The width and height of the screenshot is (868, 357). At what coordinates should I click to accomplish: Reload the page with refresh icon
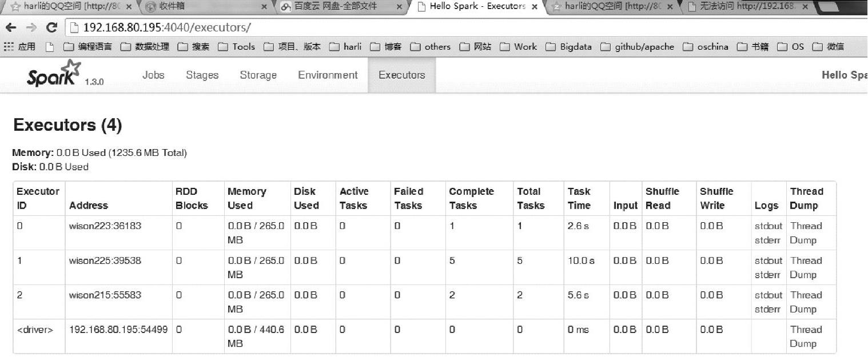pos(51,27)
